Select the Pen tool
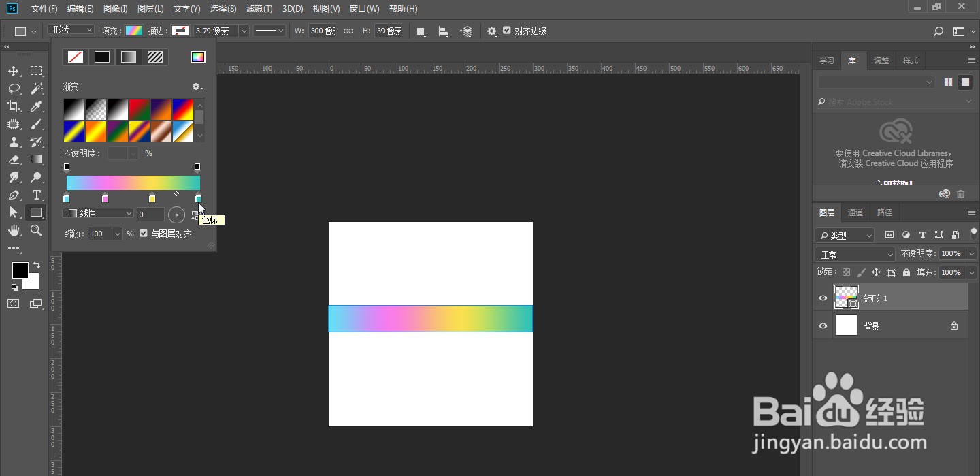This screenshot has width=980, height=476. pos(14,195)
